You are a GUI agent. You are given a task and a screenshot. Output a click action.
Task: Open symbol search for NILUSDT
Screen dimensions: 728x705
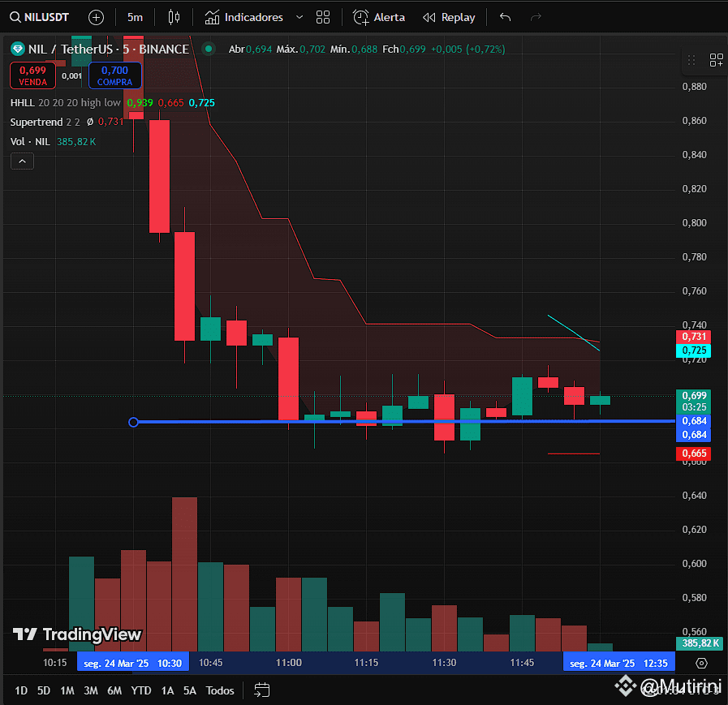point(40,18)
